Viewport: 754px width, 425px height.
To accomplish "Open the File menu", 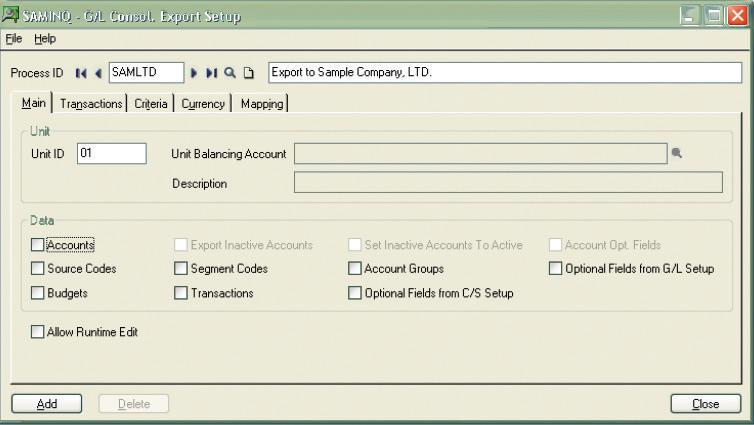I will 13,38.
